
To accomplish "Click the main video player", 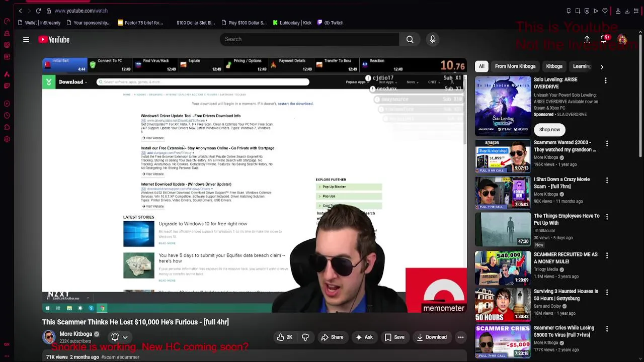I will [x=255, y=186].
